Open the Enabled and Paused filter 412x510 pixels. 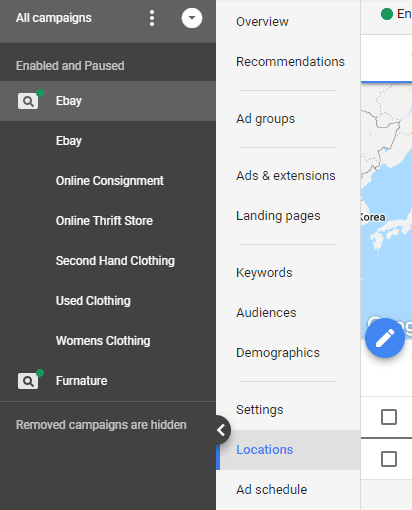70,66
